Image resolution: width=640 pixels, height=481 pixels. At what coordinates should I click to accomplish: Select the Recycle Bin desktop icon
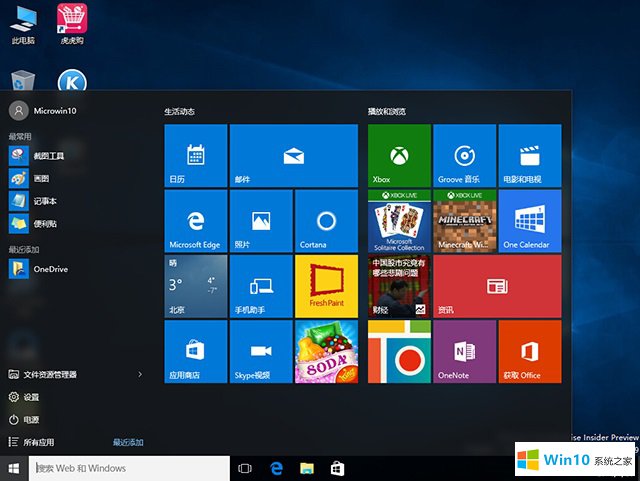(x=22, y=80)
